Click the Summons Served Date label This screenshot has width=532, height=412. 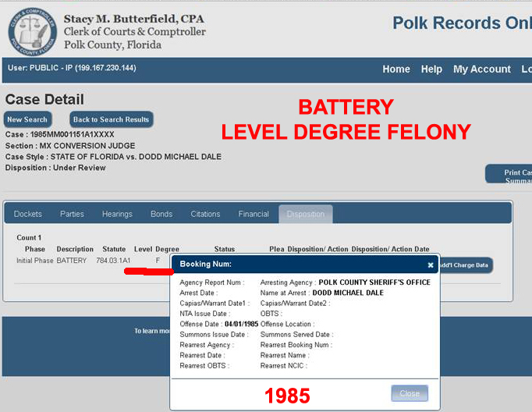[x=296, y=335]
